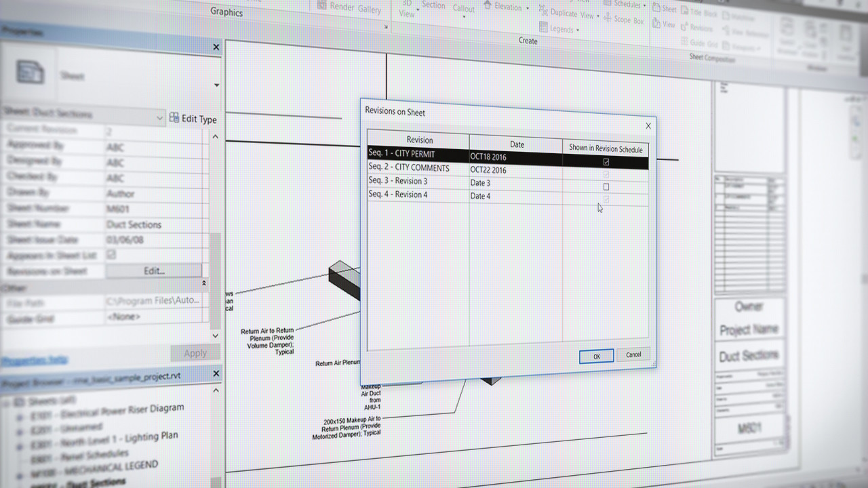Click the Apply button in Properties
This screenshot has width=868, height=488.
coord(195,352)
